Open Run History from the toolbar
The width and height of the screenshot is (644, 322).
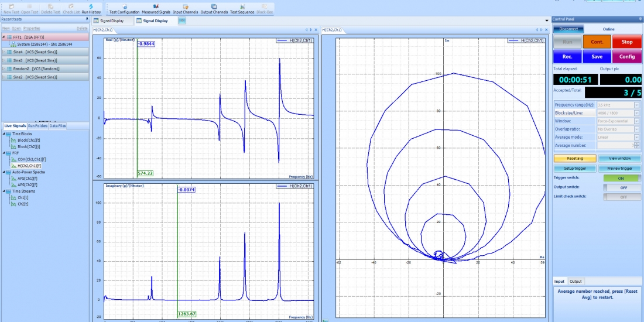[x=91, y=8]
